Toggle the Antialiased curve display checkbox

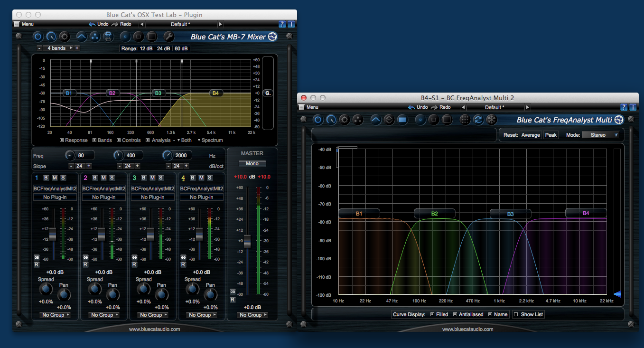click(x=455, y=314)
